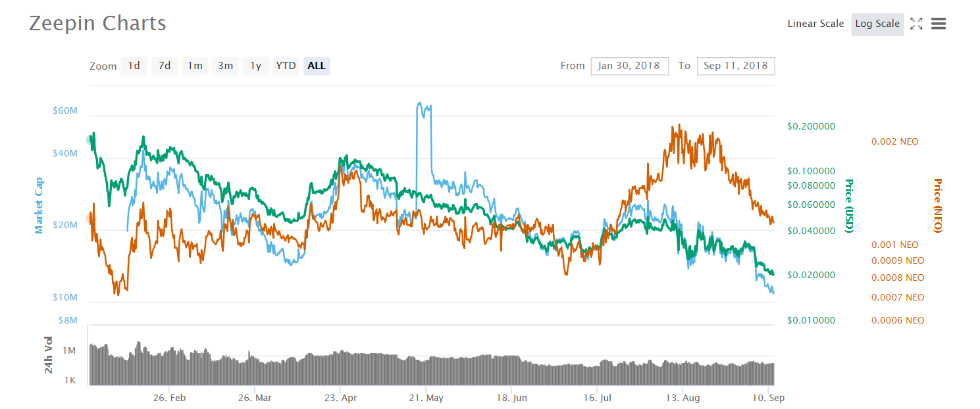Choose the YTD zoom range
This screenshot has height=409, width=980.
(286, 66)
